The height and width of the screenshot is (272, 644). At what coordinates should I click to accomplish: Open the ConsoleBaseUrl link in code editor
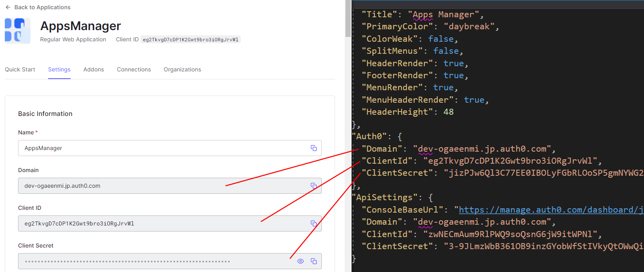pyautogui.click(x=551, y=210)
